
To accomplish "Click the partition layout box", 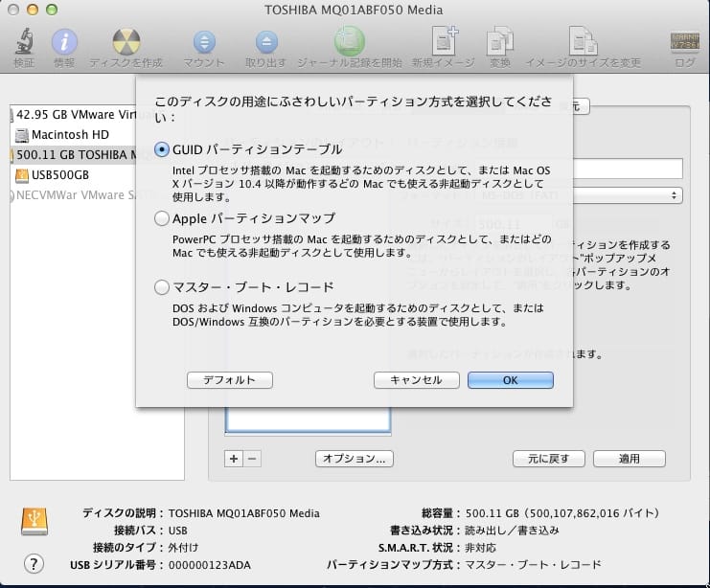I will [308, 420].
